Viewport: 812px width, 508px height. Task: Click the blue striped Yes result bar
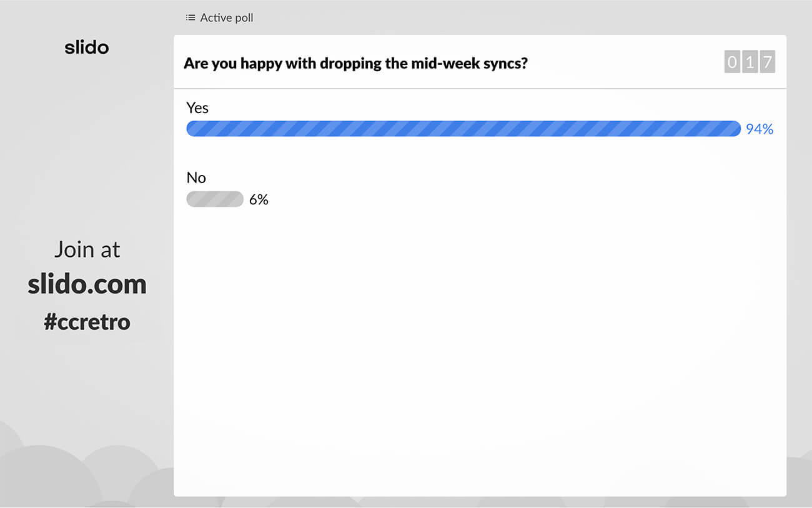[463, 129]
